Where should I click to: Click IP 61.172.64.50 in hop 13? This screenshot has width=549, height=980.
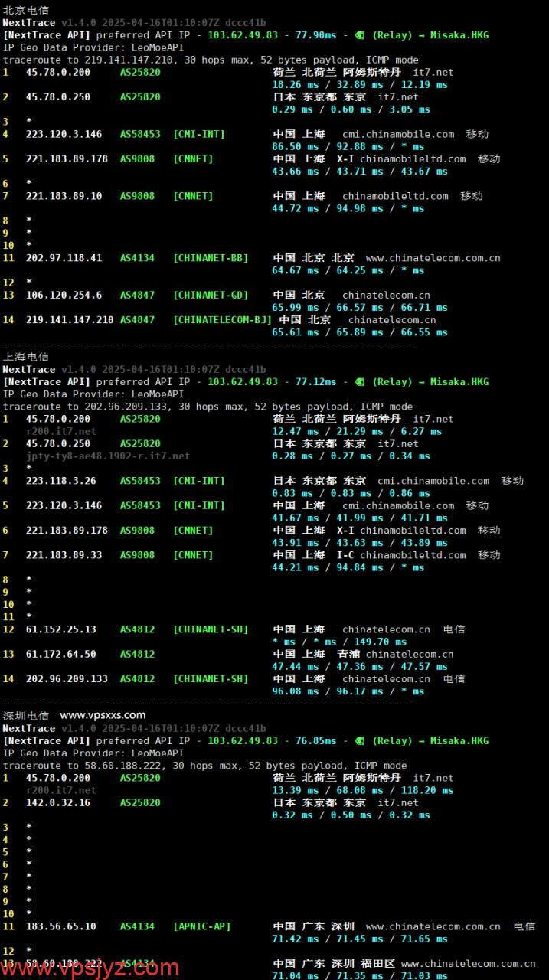[61, 654]
